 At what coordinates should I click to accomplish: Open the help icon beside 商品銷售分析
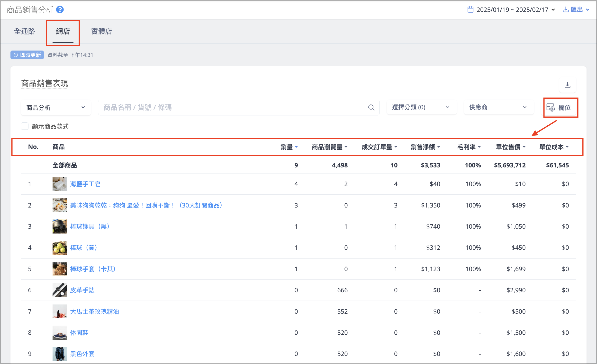pyautogui.click(x=60, y=10)
